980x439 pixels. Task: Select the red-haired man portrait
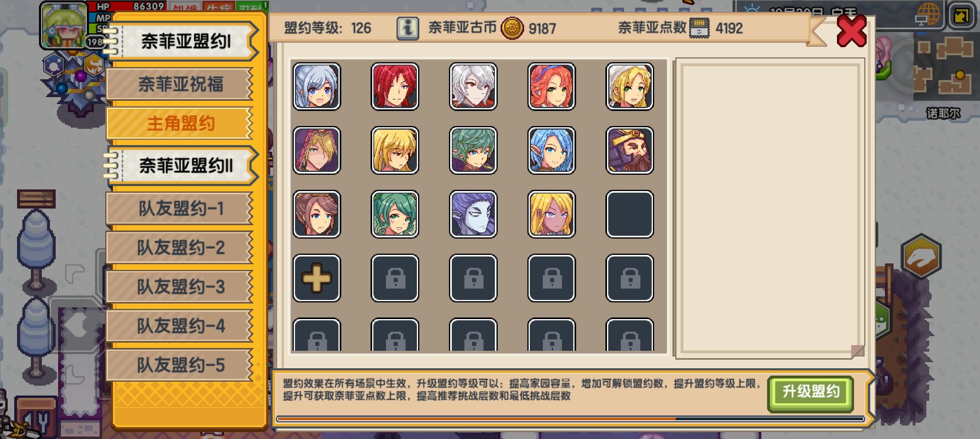[395, 86]
